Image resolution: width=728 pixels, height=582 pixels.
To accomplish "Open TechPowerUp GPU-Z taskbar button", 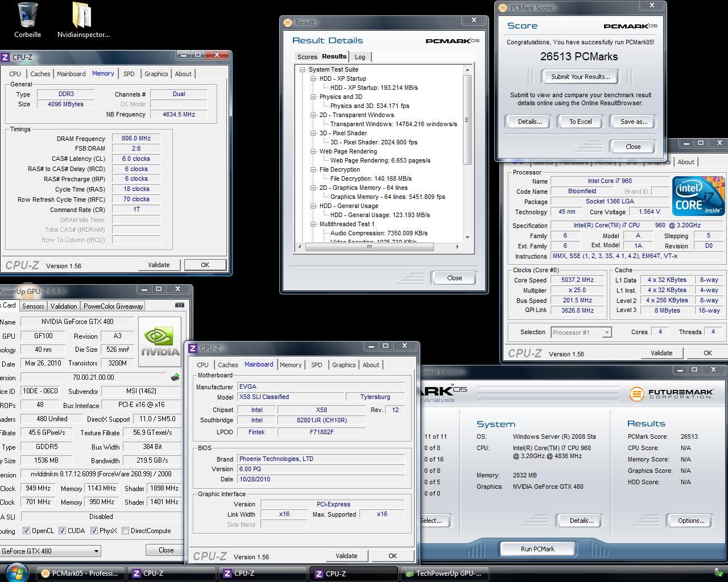I will click(x=443, y=573).
